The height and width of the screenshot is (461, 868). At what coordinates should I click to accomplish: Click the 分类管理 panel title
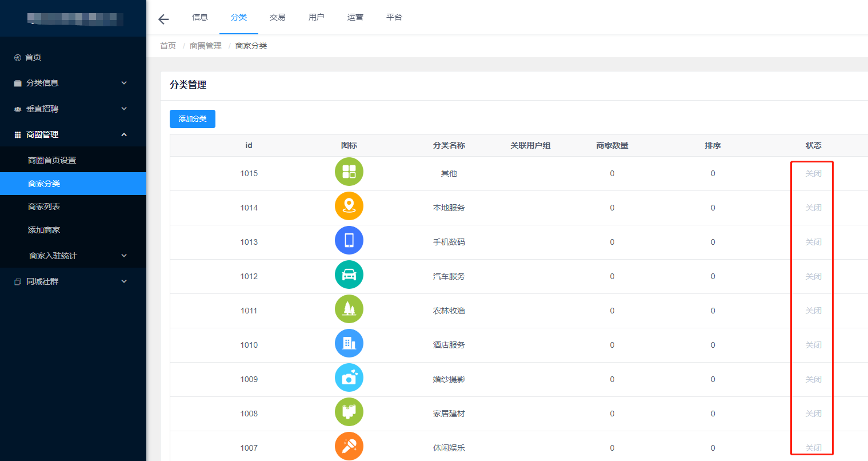188,85
